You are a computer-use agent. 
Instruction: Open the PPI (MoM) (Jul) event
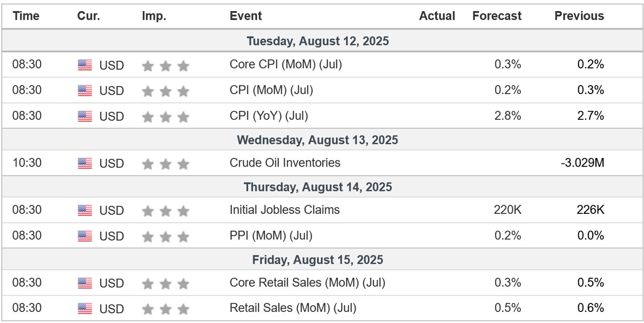(271, 235)
